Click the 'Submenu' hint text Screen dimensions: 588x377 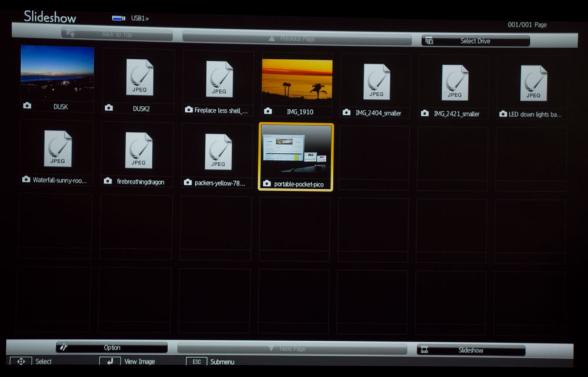tap(222, 362)
